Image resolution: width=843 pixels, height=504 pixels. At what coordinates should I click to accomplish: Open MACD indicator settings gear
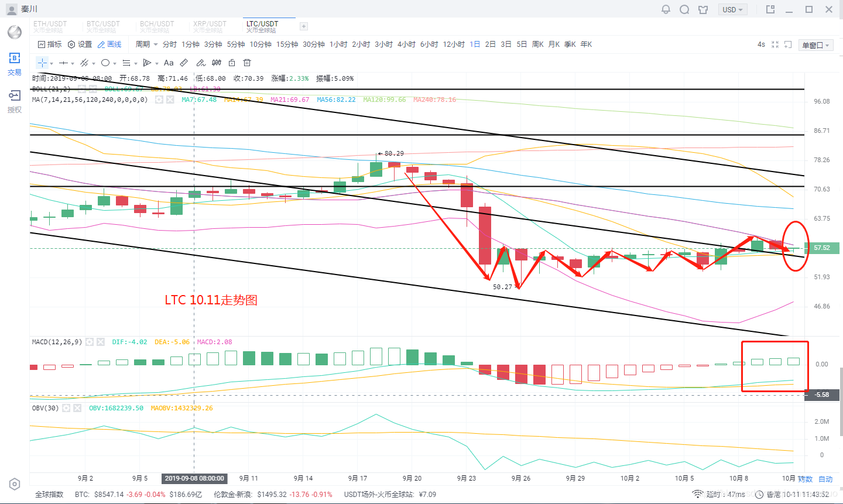point(90,342)
